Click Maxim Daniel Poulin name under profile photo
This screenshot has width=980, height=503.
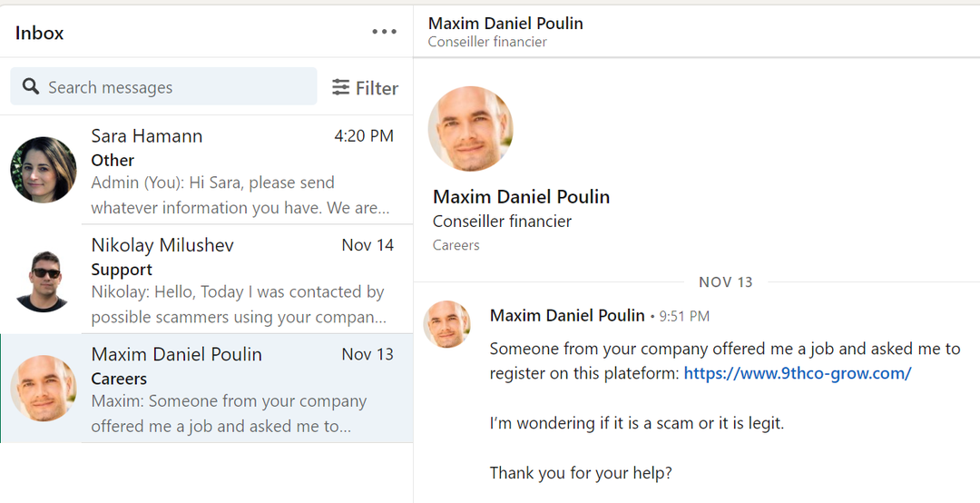tap(521, 196)
